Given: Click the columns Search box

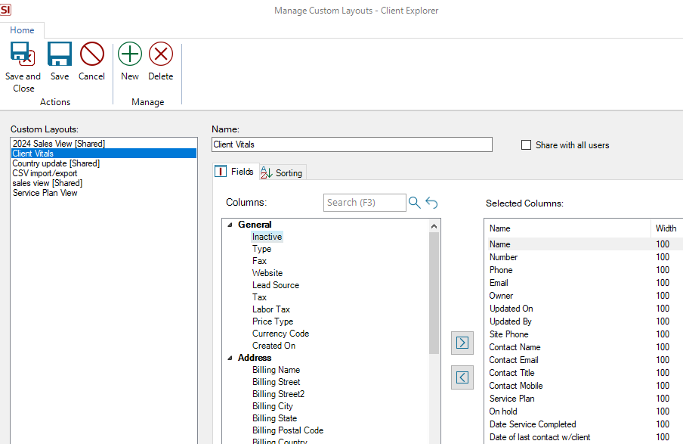Looking at the screenshot, I should pos(364,203).
